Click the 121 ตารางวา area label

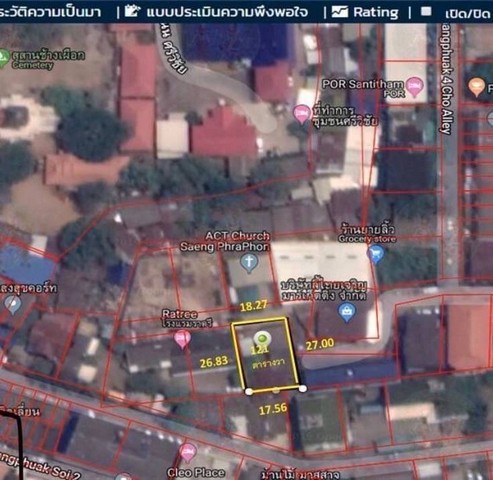[268, 357]
